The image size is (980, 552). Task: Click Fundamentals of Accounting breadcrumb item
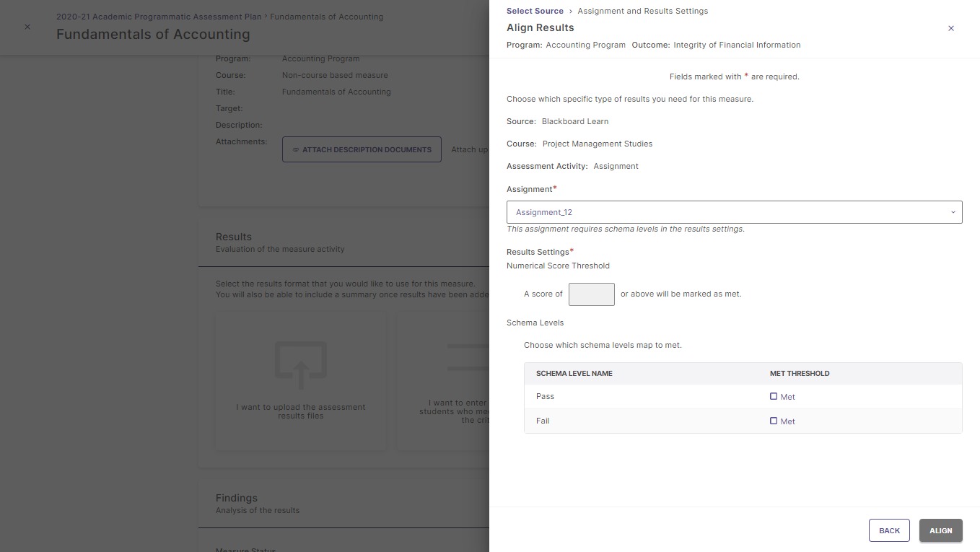(326, 17)
